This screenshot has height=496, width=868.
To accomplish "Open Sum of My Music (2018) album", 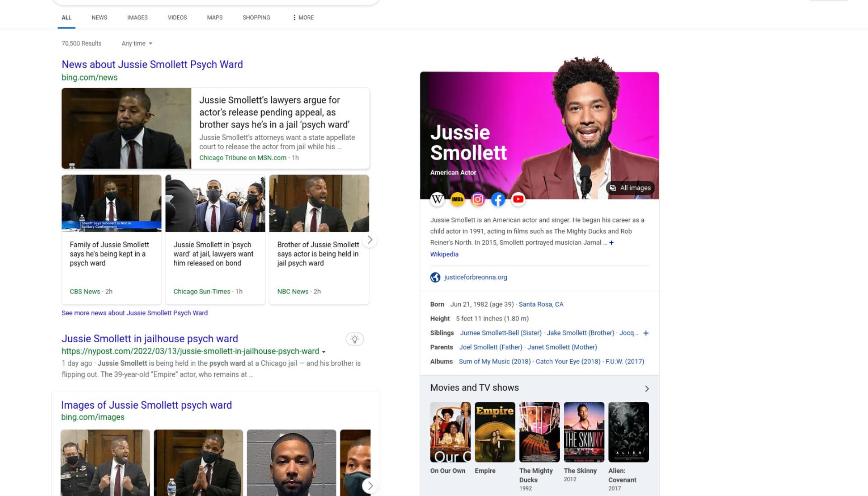I will click(495, 361).
